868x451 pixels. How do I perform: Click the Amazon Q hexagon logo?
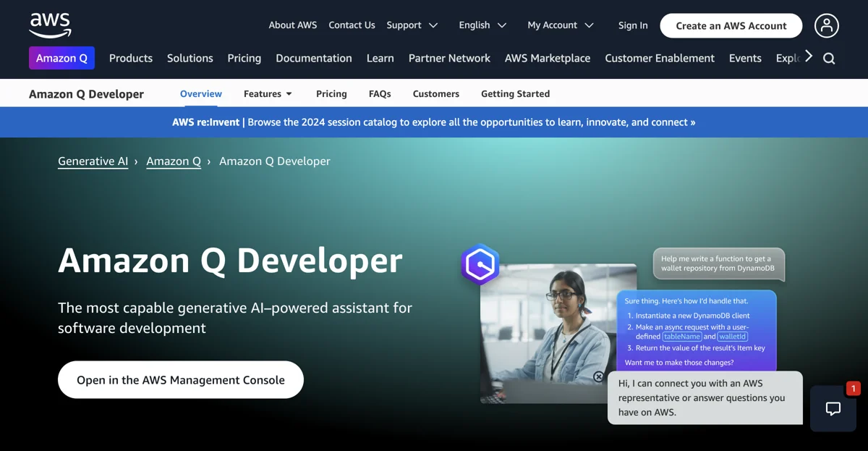pyautogui.click(x=480, y=265)
